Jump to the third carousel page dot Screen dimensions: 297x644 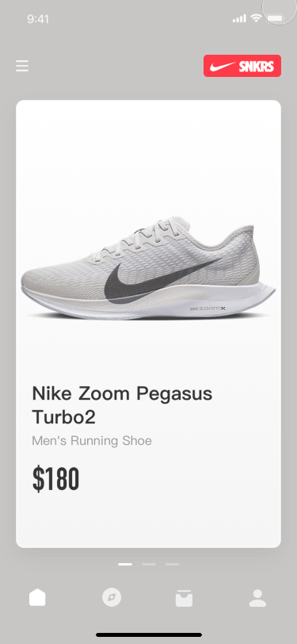click(x=173, y=565)
